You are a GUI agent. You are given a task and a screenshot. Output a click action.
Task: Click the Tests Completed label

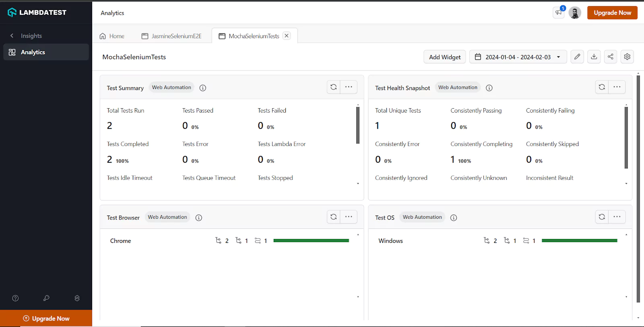click(x=128, y=144)
